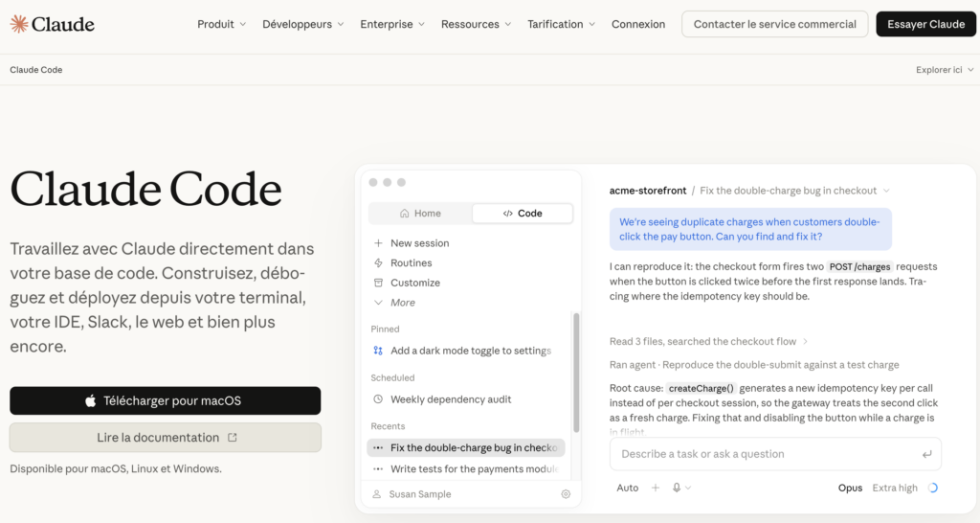Click the POST /charges code snippet
980x523 pixels.
point(860,266)
